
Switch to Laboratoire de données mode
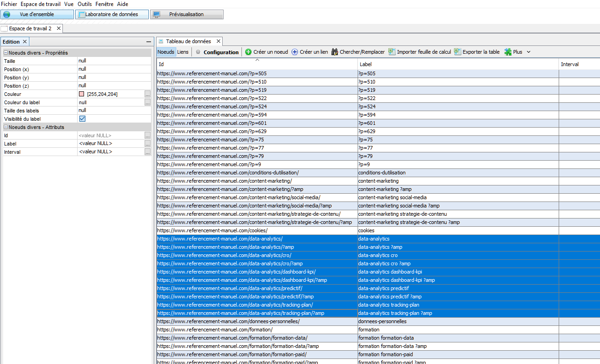(x=112, y=14)
